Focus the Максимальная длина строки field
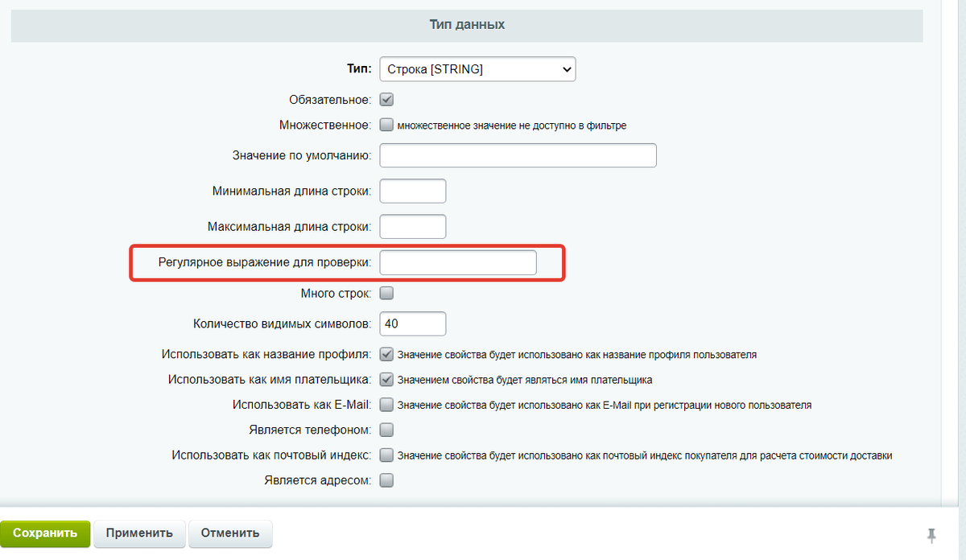966x560 pixels. click(412, 227)
